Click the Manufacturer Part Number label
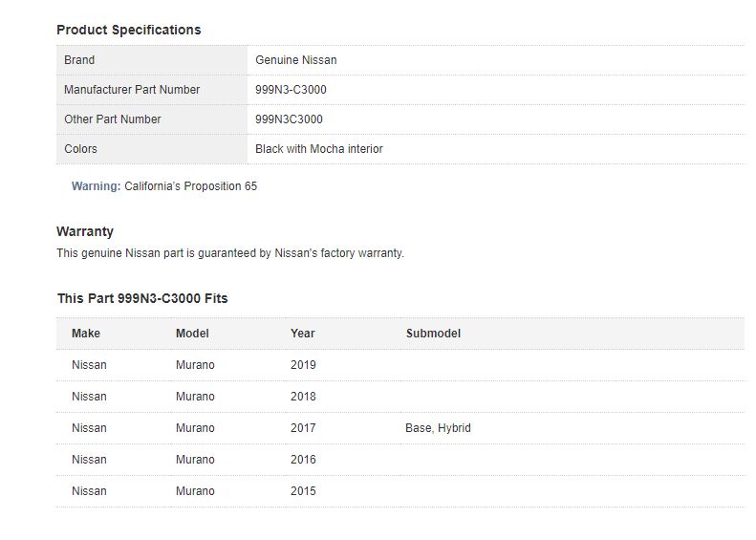 tap(132, 90)
